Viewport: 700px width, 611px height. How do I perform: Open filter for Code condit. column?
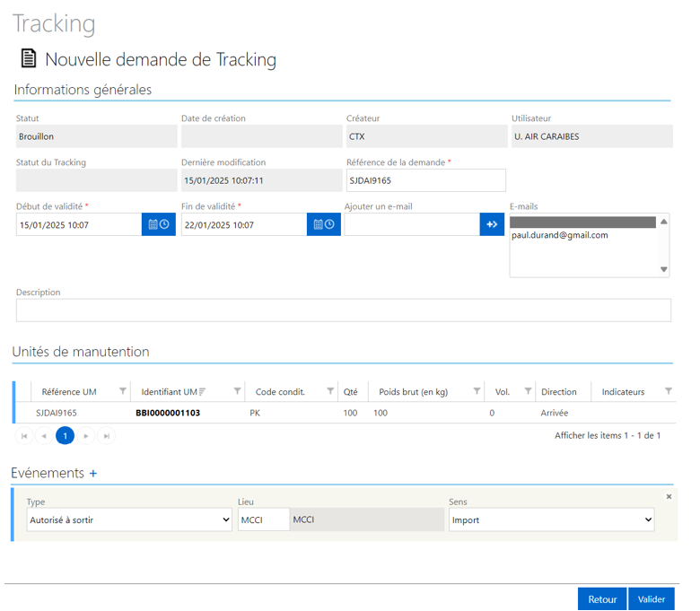coord(330,391)
